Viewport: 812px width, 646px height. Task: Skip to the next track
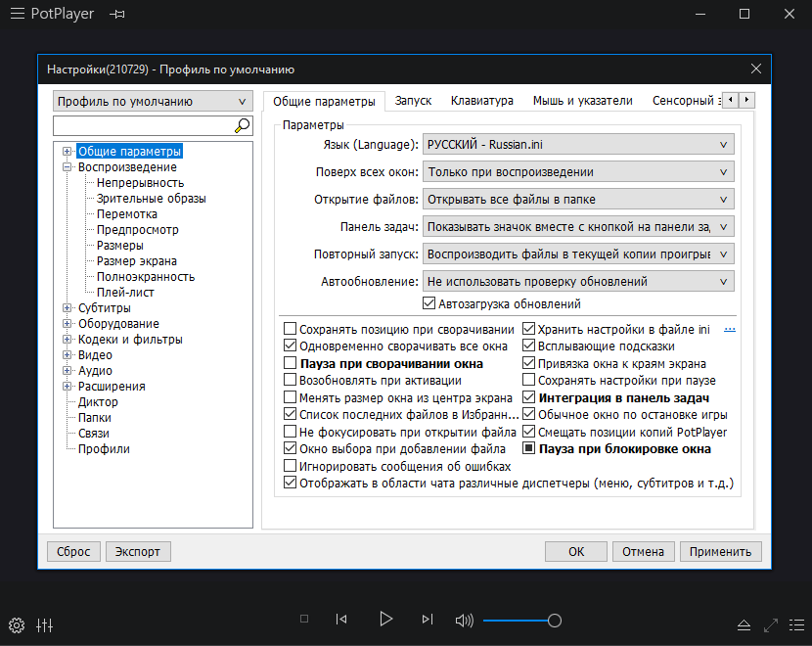428,619
